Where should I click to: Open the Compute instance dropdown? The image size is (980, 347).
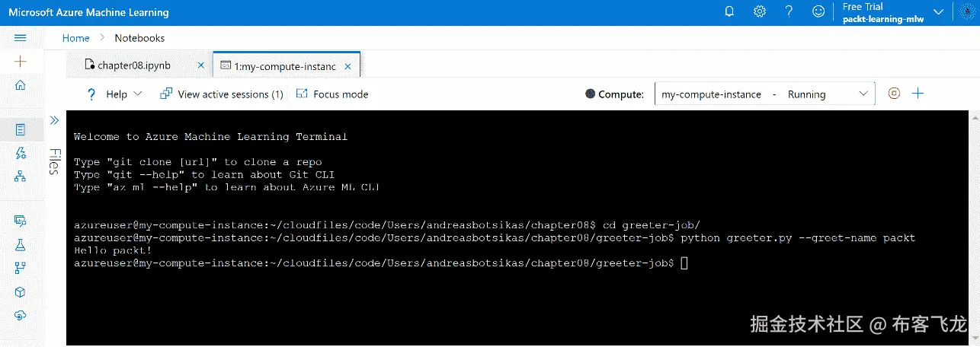765,94
